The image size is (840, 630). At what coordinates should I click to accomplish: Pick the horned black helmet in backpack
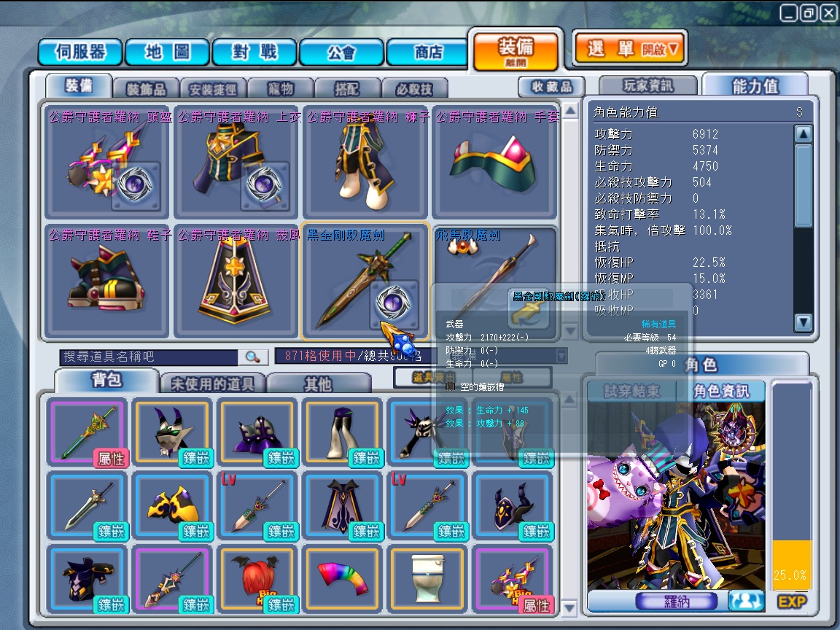tap(173, 432)
